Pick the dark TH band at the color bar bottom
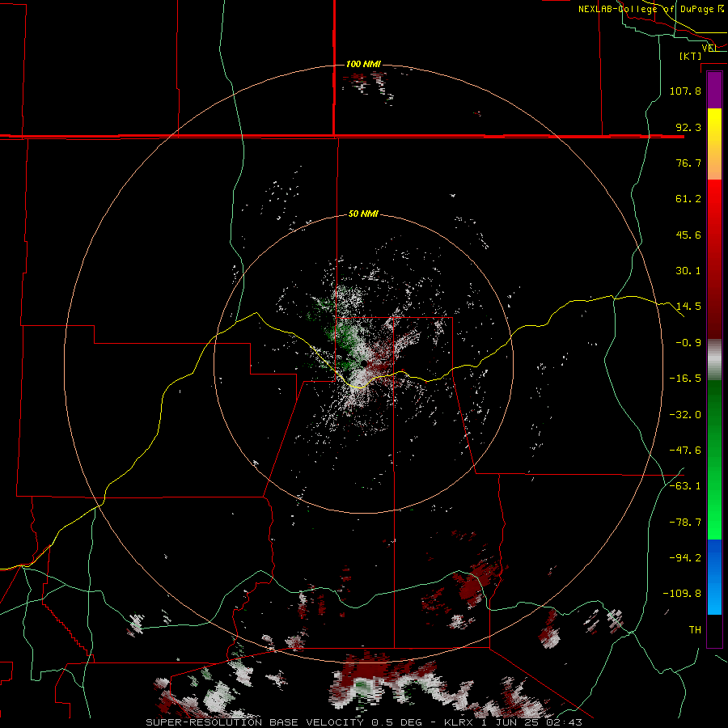Viewport: 728px width, 728px height. pos(714,630)
